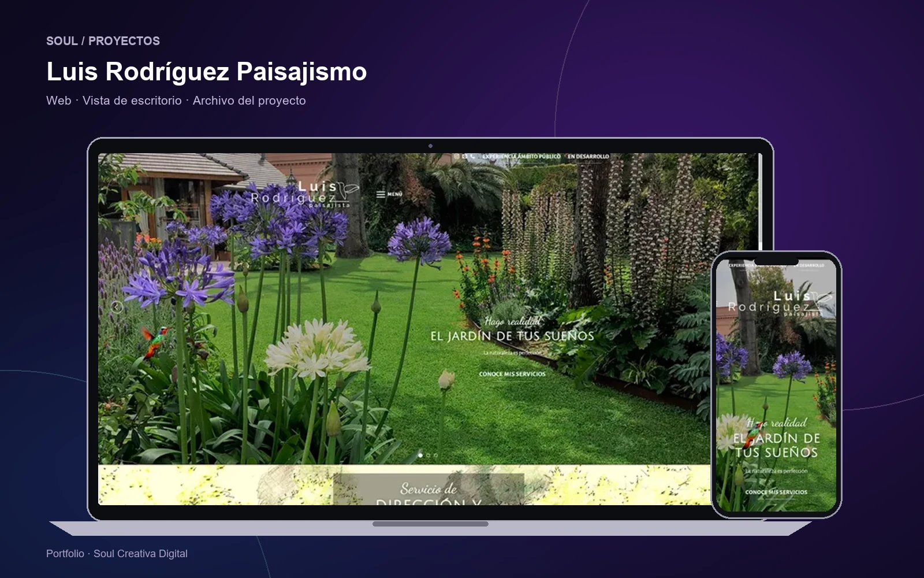Click La naturaleza es perfección on phone

(x=776, y=471)
